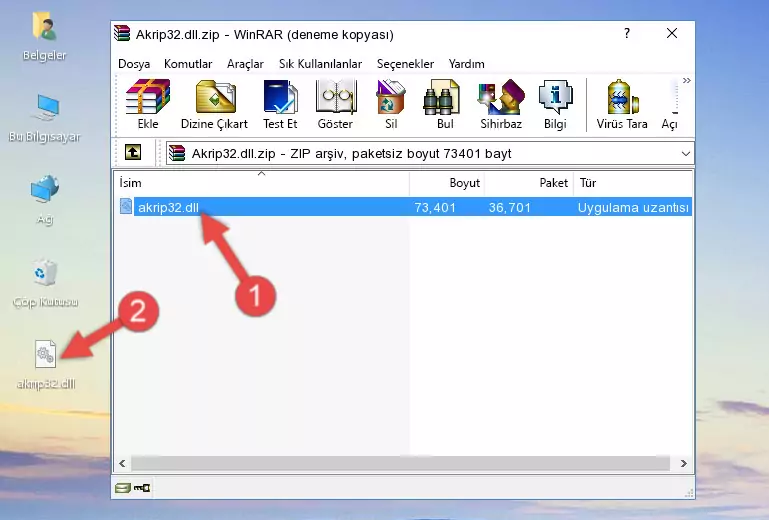Show archive Bilgi info icon

[x=555, y=104]
